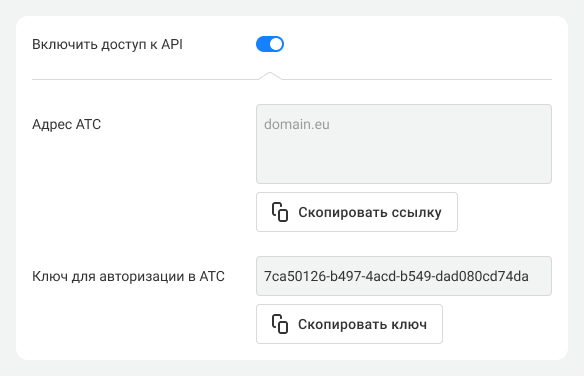Click the Скопировать ключ button
Image resolution: width=584 pixels, height=376 pixels.
click(349, 324)
